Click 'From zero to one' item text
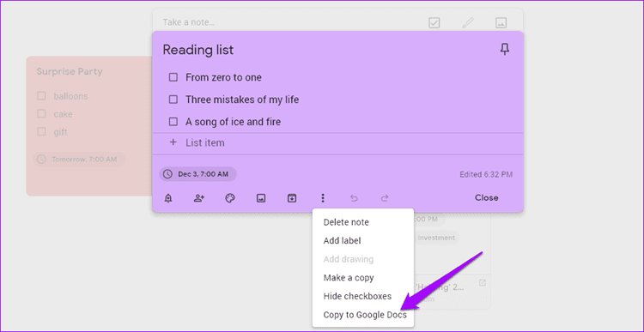The width and height of the screenshot is (644, 332). [x=223, y=77]
